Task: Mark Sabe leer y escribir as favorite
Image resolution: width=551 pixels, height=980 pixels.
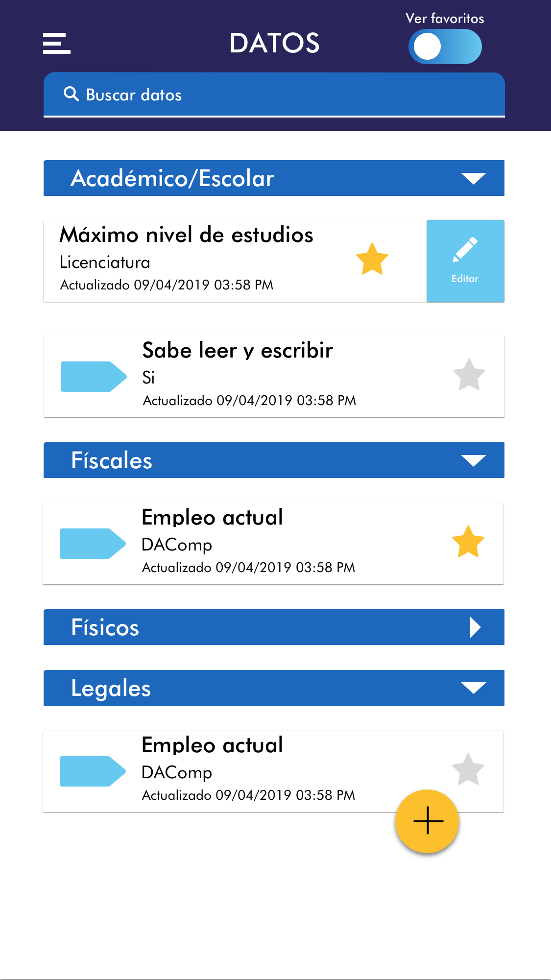Action: click(x=469, y=375)
